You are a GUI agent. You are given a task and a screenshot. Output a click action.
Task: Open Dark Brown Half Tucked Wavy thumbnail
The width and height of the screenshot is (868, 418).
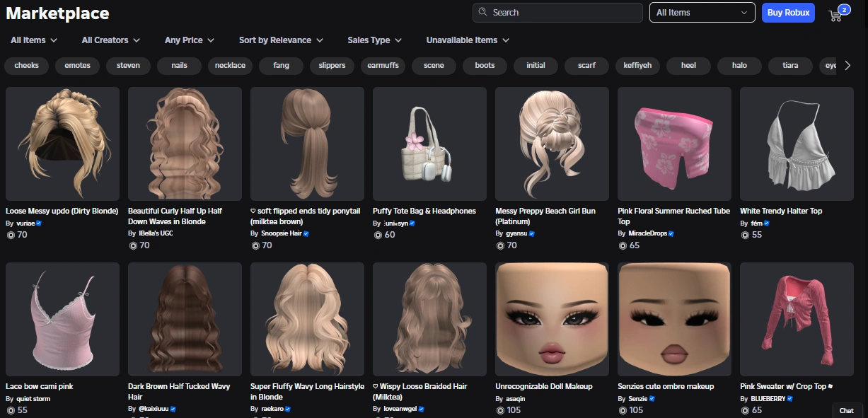click(x=185, y=320)
